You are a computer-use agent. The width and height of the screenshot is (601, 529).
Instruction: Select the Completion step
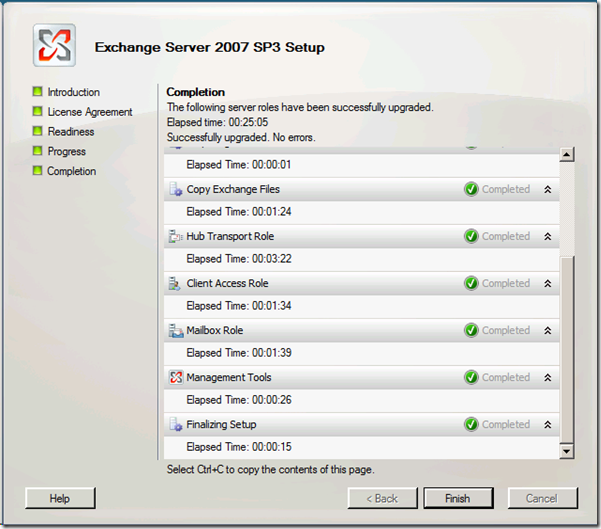72,171
